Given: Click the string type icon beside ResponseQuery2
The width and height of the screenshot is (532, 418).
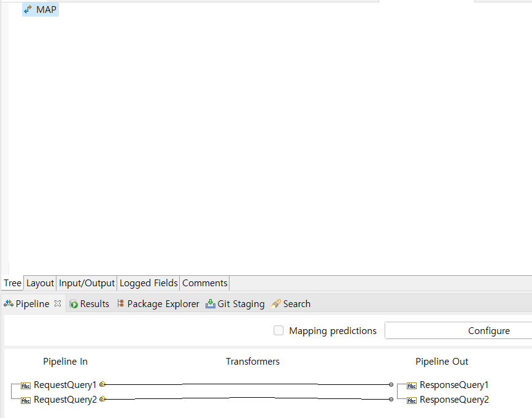Looking at the screenshot, I should pyautogui.click(x=412, y=400).
